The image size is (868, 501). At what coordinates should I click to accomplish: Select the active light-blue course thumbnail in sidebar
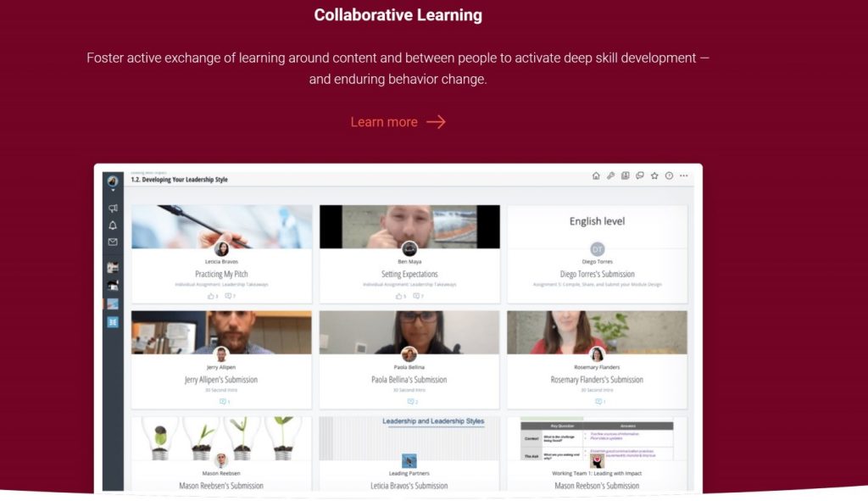coord(113,304)
